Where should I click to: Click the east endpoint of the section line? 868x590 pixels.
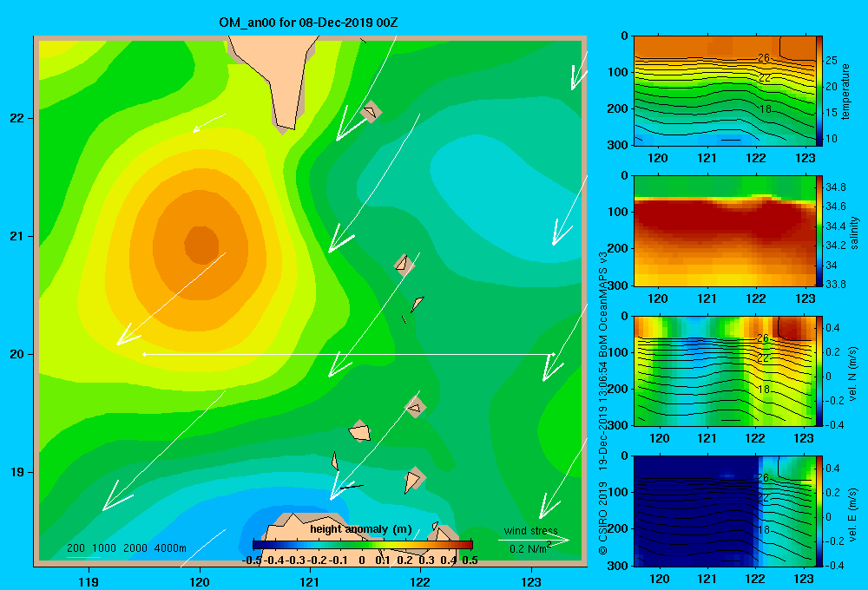[x=553, y=354]
